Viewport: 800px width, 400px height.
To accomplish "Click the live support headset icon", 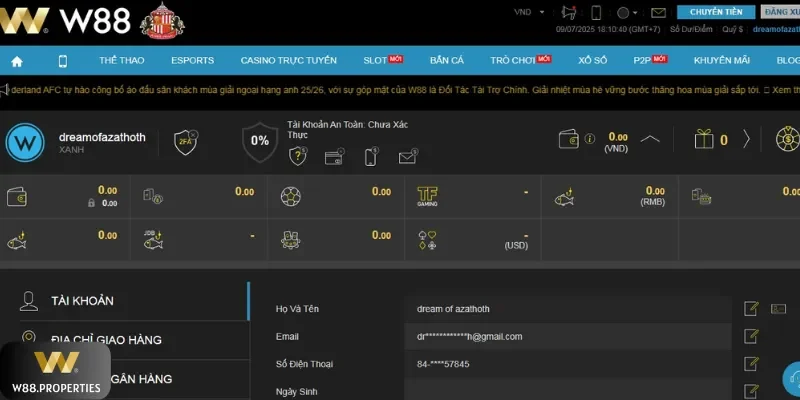I will (x=790, y=377).
